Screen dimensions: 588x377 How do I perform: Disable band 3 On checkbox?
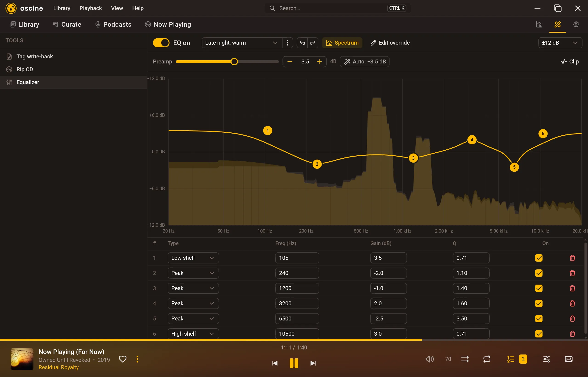pyautogui.click(x=539, y=288)
